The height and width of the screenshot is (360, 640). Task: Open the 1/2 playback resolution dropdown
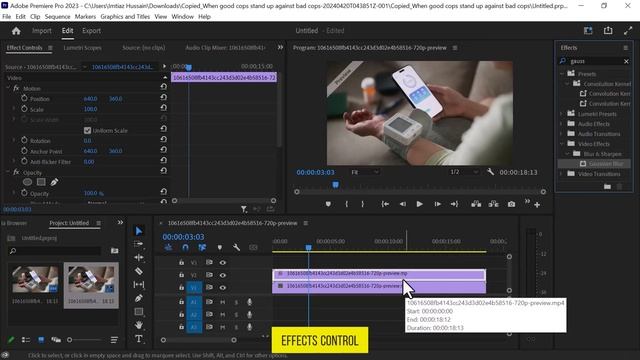464,172
